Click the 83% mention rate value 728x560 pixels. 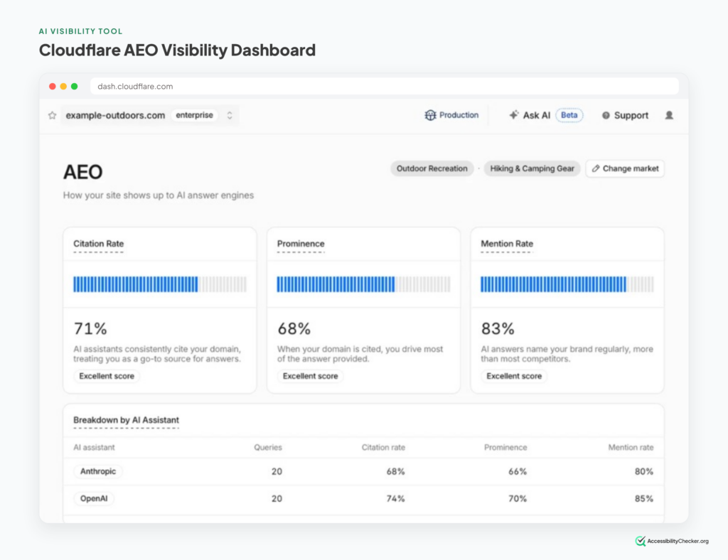(498, 328)
